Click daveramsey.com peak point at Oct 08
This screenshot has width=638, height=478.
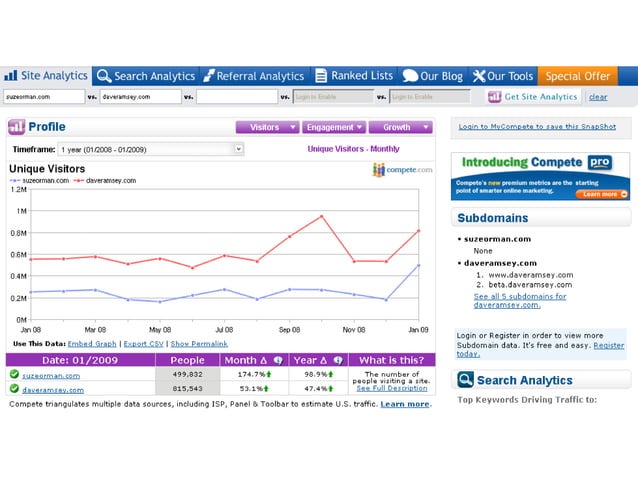click(x=322, y=216)
